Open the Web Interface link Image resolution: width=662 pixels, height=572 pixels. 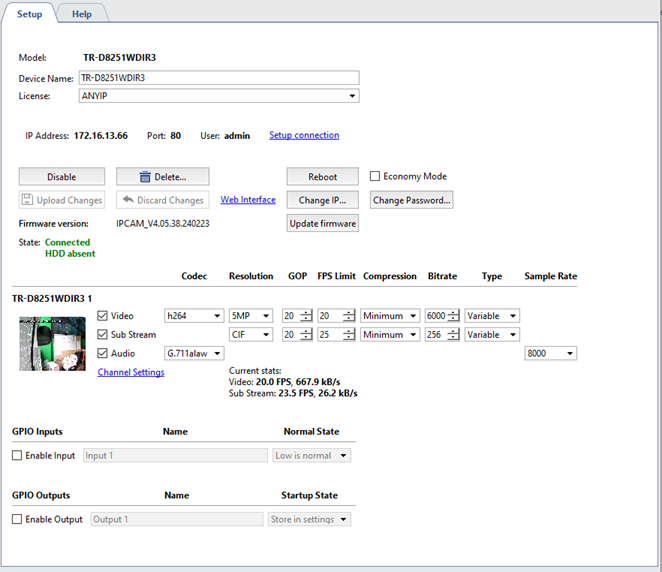pos(248,200)
